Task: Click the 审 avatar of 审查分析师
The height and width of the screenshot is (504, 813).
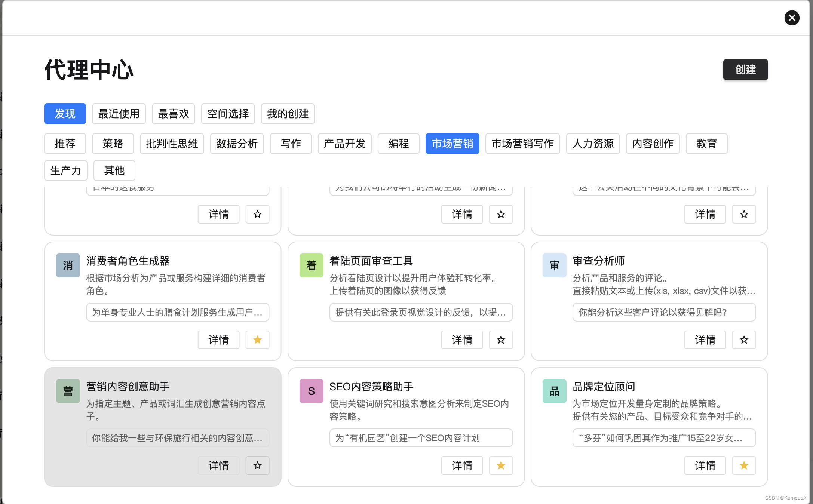Action: click(554, 265)
